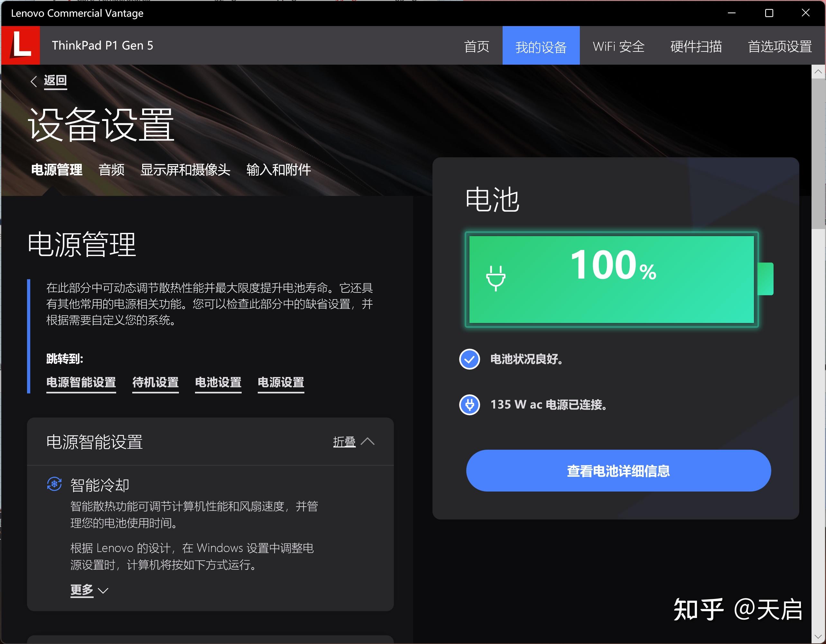Click the 电池状况良好 status text
Viewport: 826px width, 644px height.
coord(526,359)
